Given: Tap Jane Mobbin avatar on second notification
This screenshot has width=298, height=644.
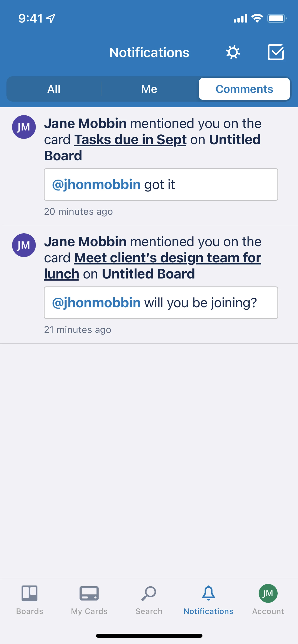Looking at the screenshot, I should (24, 245).
